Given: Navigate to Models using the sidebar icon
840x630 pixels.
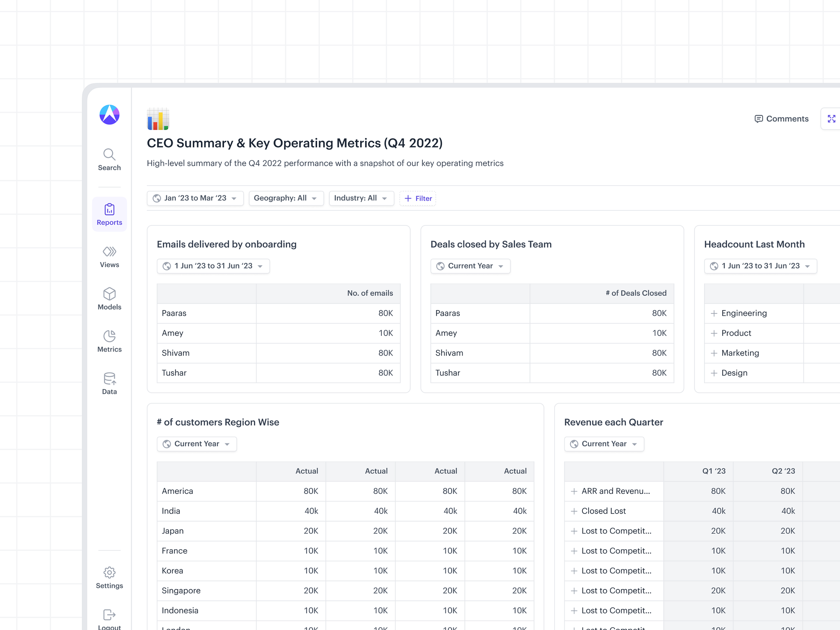Looking at the screenshot, I should click(109, 299).
